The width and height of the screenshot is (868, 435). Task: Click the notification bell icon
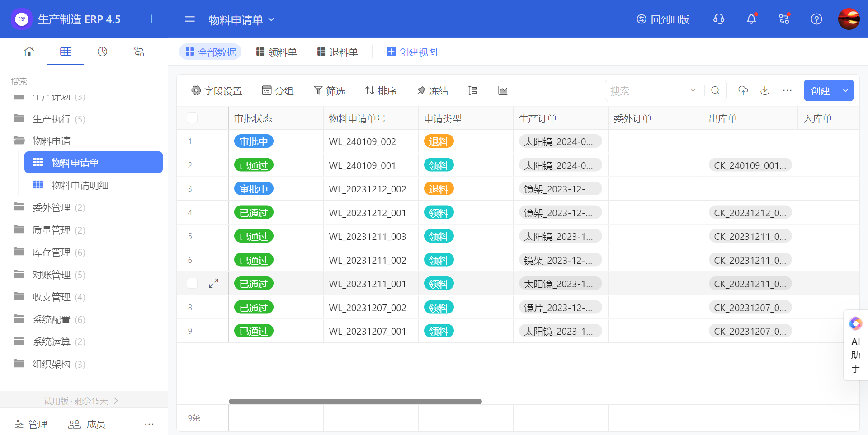coord(751,19)
